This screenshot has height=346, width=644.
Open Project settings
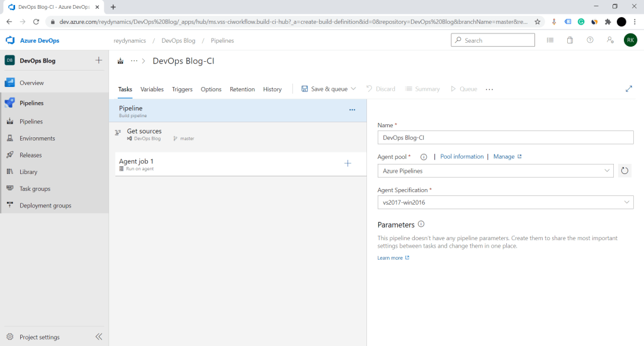click(x=39, y=337)
